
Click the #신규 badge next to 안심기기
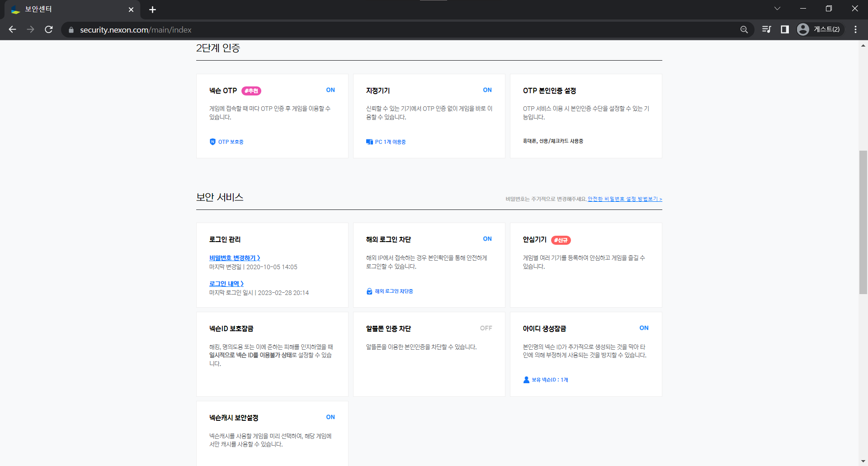pyautogui.click(x=561, y=240)
